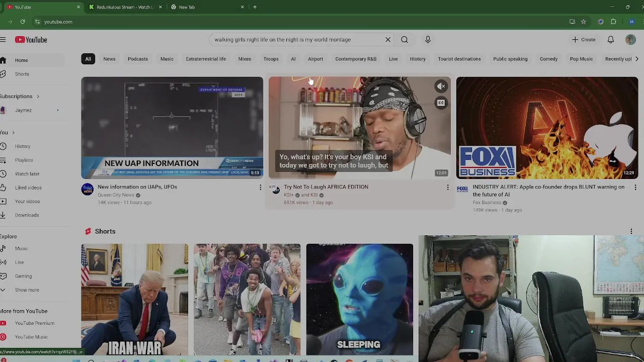
Task: Open the Fox Business AI video thumbnail
Action: (x=547, y=128)
